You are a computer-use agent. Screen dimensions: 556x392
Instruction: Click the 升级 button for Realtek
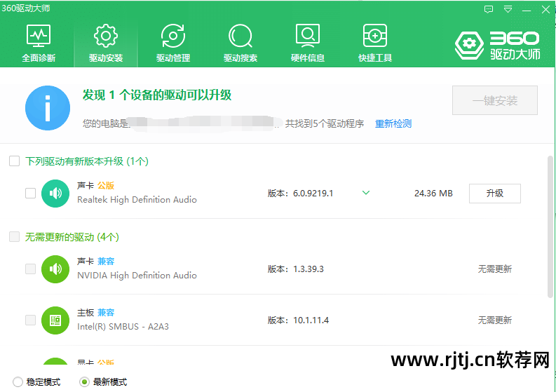[495, 194]
